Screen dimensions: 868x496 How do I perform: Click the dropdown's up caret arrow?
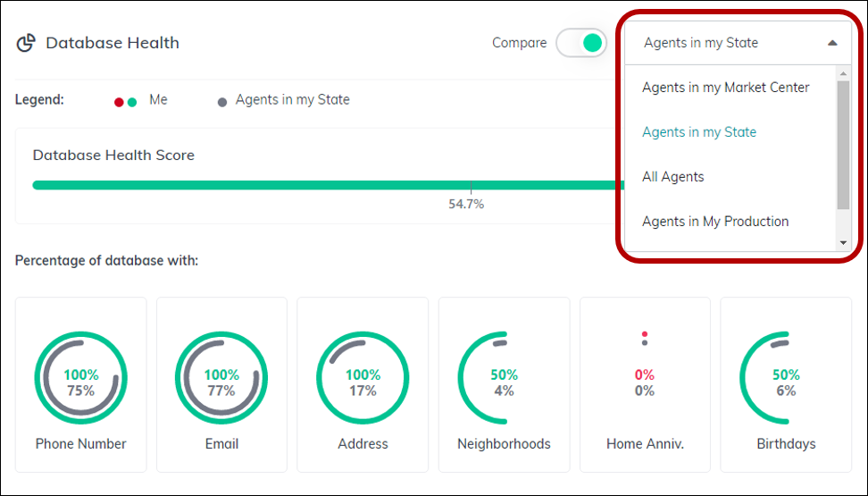pyautogui.click(x=832, y=43)
